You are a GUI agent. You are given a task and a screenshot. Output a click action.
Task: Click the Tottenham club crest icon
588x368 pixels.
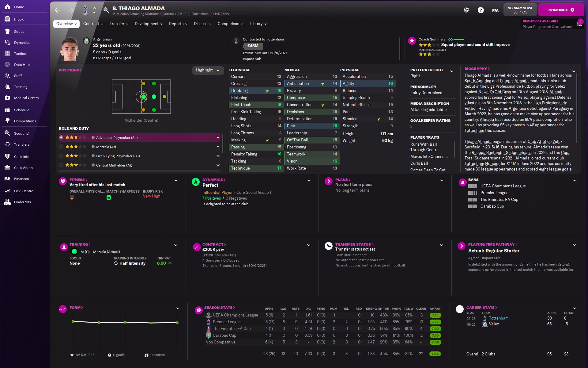tap(85, 10)
